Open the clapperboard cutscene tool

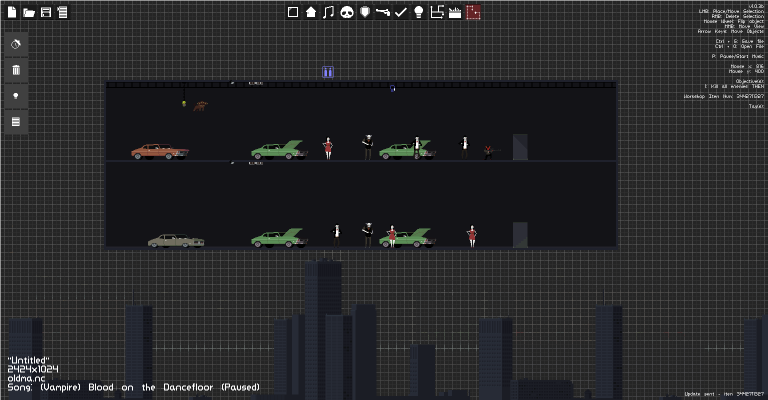pyautogui.click(x=455, y=12)
